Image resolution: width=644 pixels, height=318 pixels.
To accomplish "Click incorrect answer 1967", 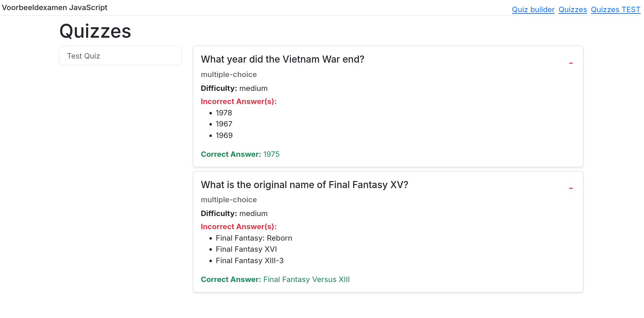I will pos(224,124).
